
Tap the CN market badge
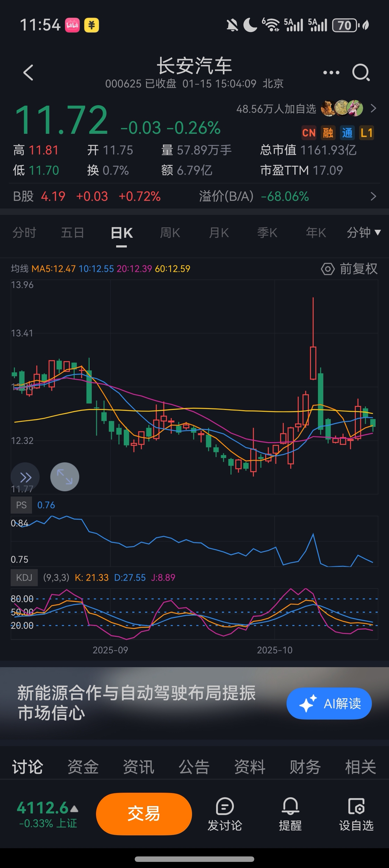309,132
